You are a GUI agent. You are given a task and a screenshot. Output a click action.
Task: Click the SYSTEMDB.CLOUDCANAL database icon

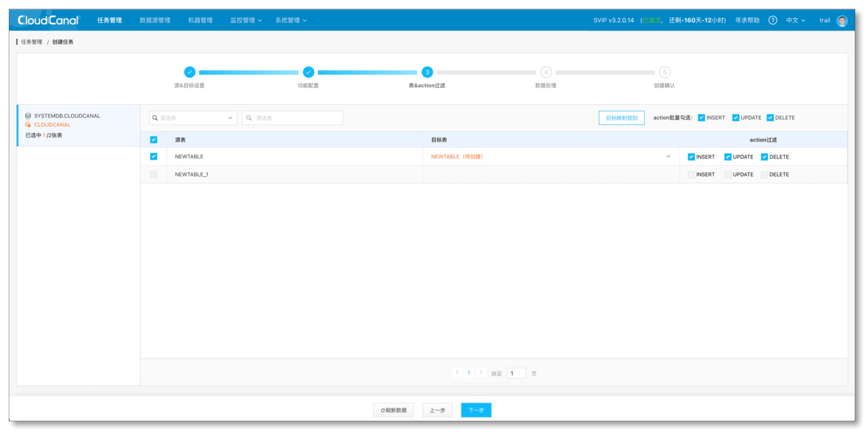pyautogui.click(x=28, y=116)
